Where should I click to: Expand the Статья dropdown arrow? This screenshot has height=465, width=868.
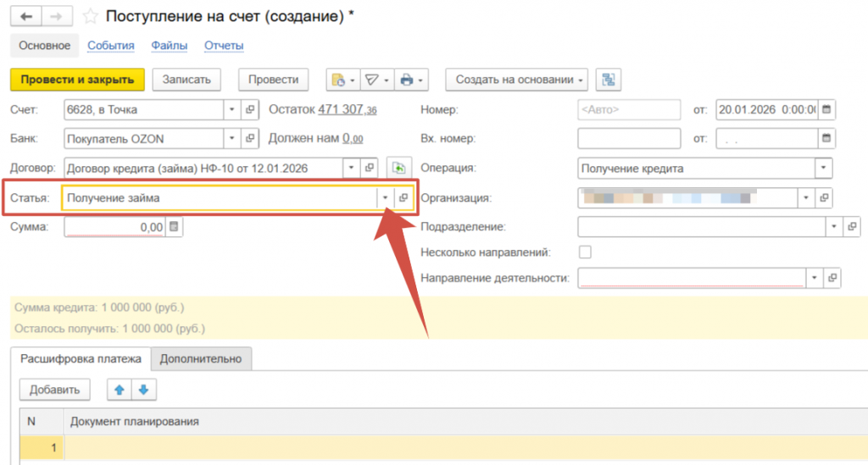[385, 197]
